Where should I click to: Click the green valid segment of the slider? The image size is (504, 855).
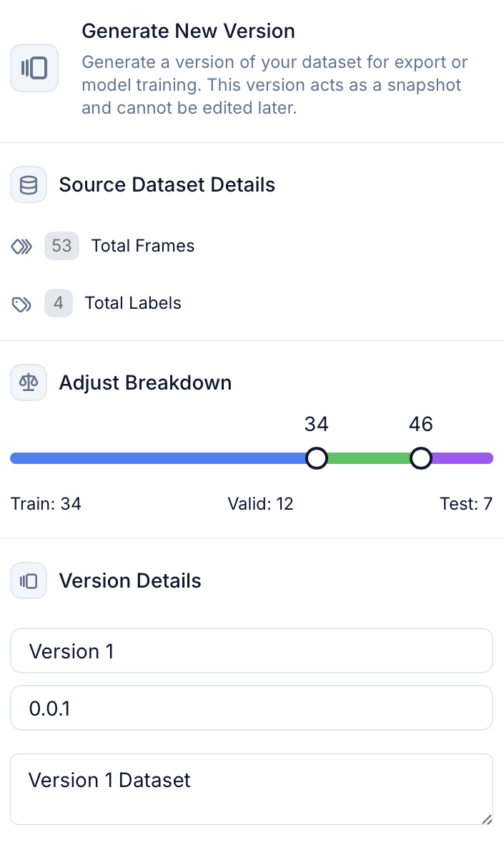click(368, 458)
